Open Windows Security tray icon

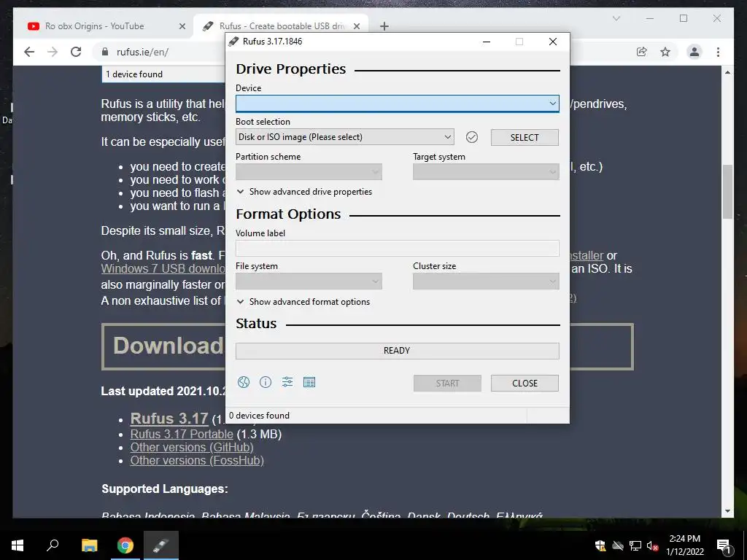coord(600,545)
